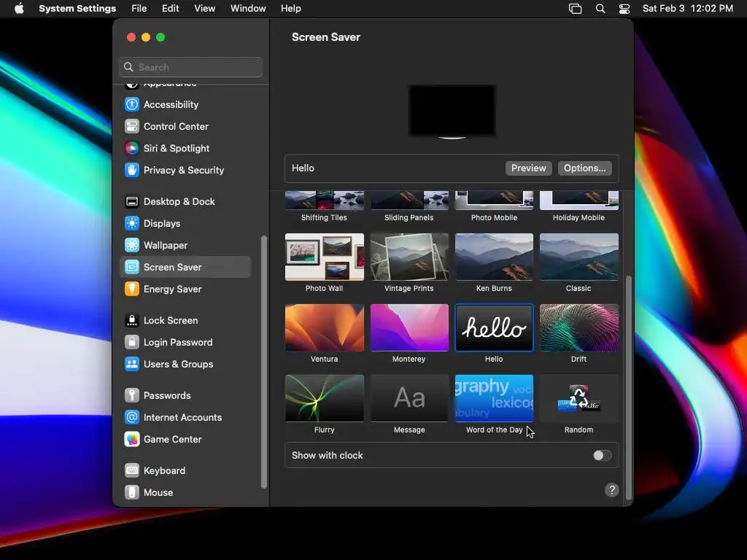This screenshot has height=560, width=747.
Task: Select the Desktop & Dock icon
Action: [132, 201]
